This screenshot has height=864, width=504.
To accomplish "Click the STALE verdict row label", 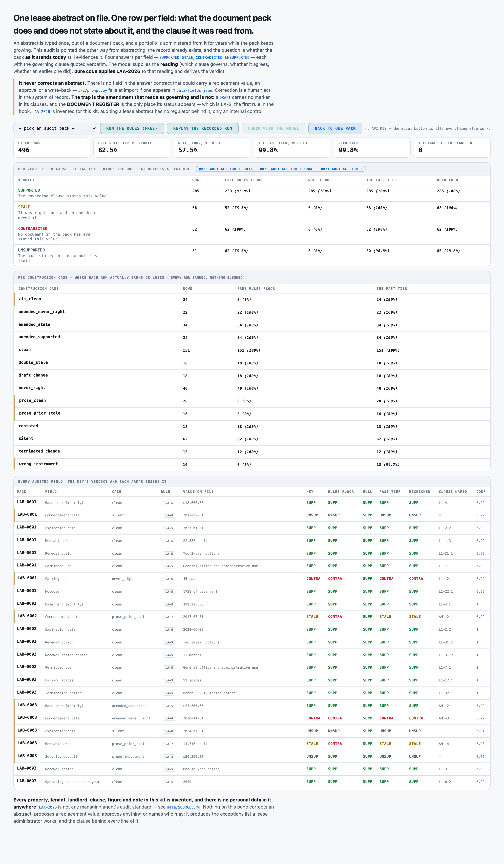I will (24, 207).
